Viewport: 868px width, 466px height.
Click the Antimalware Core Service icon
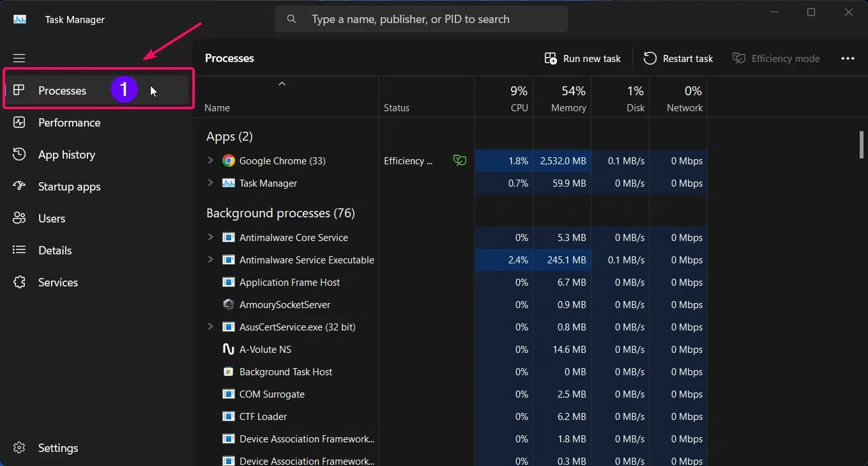228,237
